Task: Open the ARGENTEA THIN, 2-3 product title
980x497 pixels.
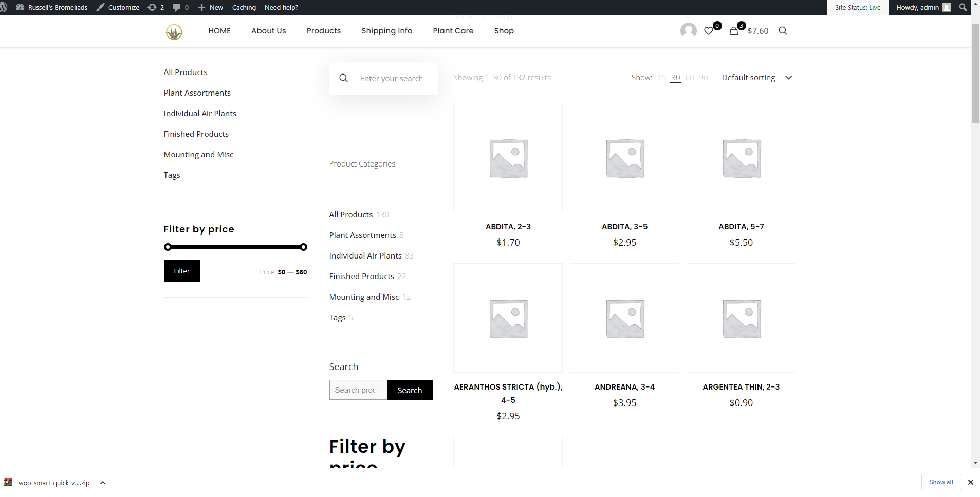Action: pos(742,387)
